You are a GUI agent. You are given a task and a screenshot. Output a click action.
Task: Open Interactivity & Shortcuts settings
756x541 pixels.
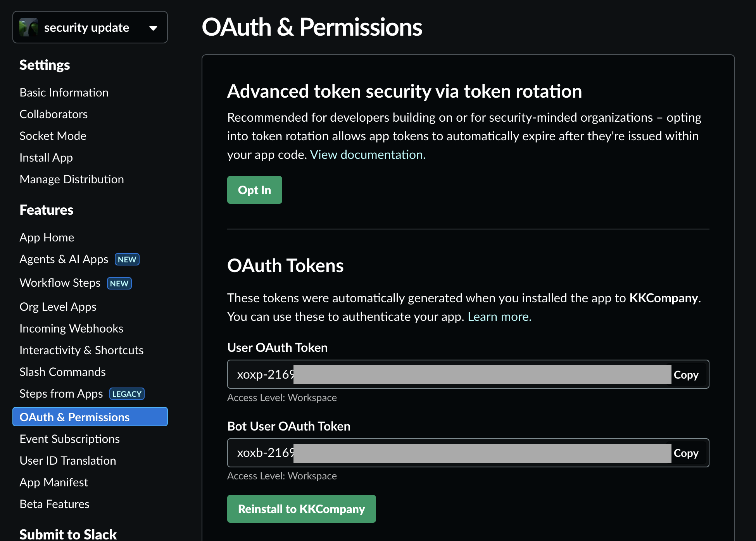click(81, 350)
